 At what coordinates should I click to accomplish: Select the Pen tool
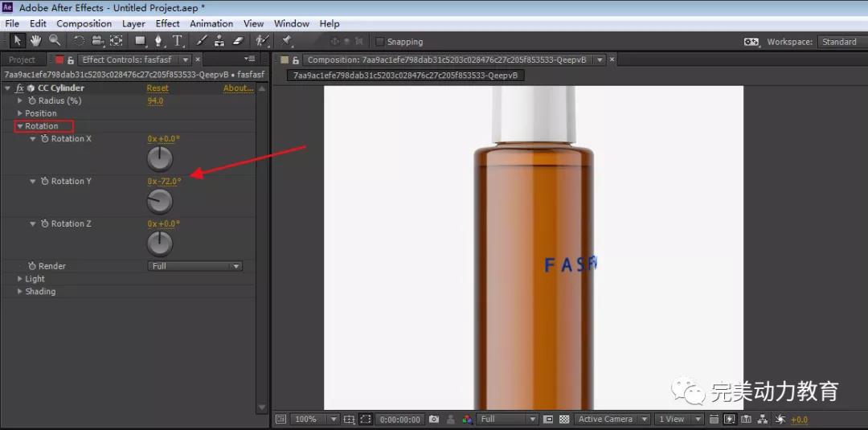coord(159,41)
